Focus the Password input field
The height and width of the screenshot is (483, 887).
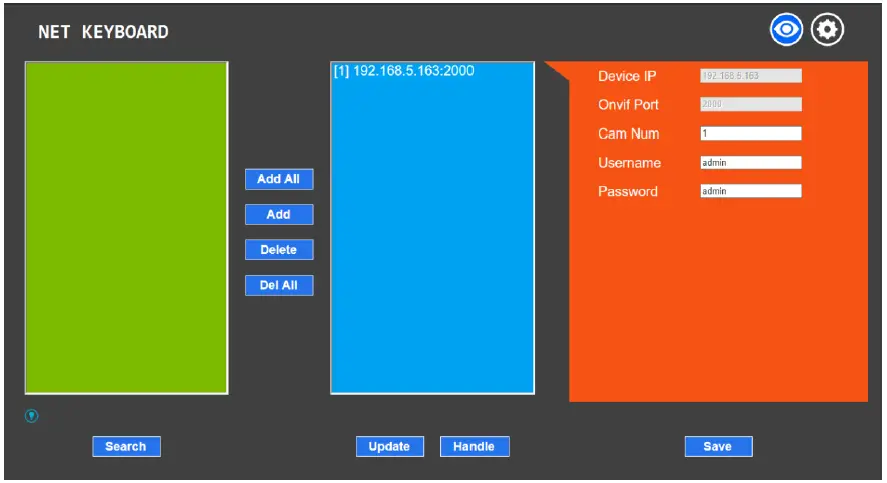(x=751, y=191)
